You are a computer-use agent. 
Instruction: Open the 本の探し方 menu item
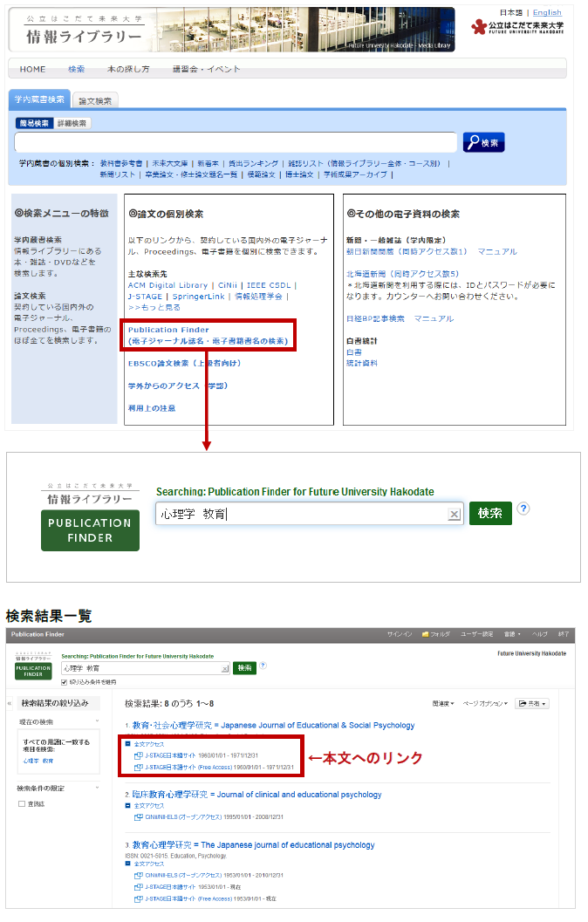click(x=128, y=70)
